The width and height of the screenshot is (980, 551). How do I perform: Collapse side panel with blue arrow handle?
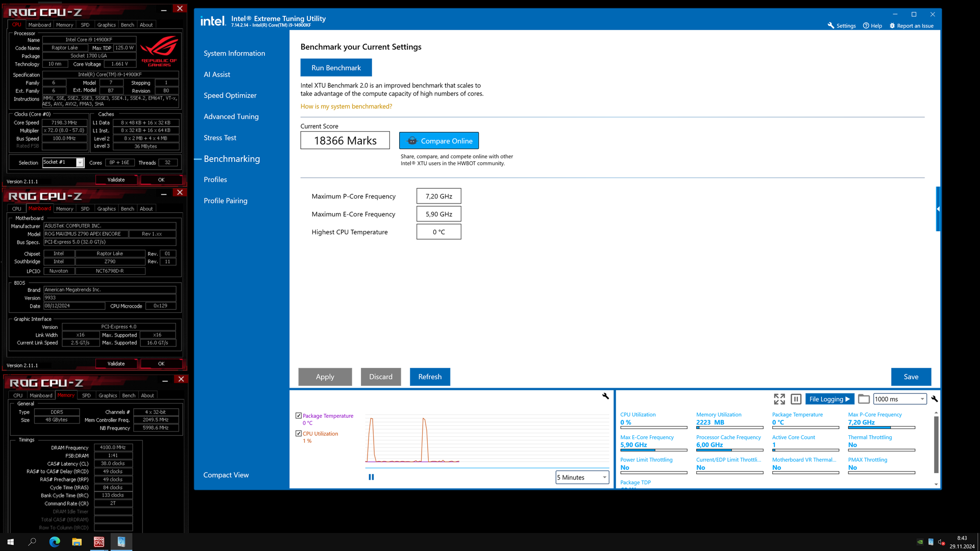(x=938, y=209)
